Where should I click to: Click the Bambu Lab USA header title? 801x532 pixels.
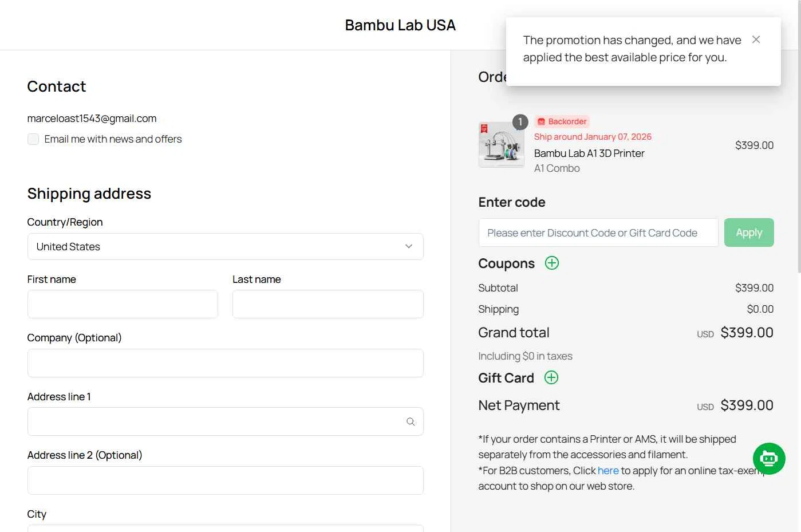(x=400, y=25)
